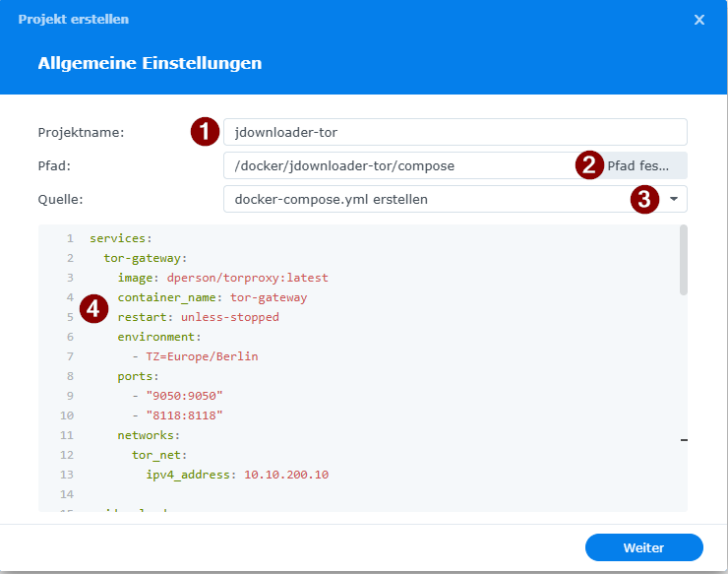Click the "8118:8118" port entry

point(184,415)
